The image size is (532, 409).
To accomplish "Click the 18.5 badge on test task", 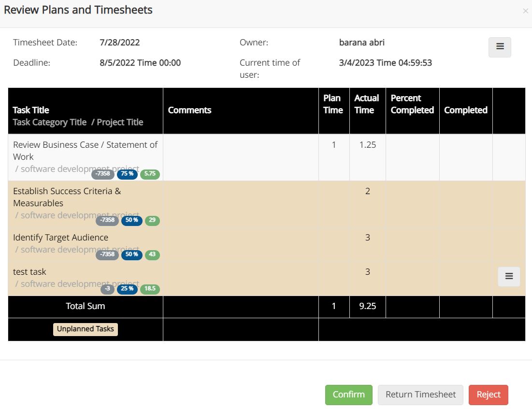I will (150, 289).
